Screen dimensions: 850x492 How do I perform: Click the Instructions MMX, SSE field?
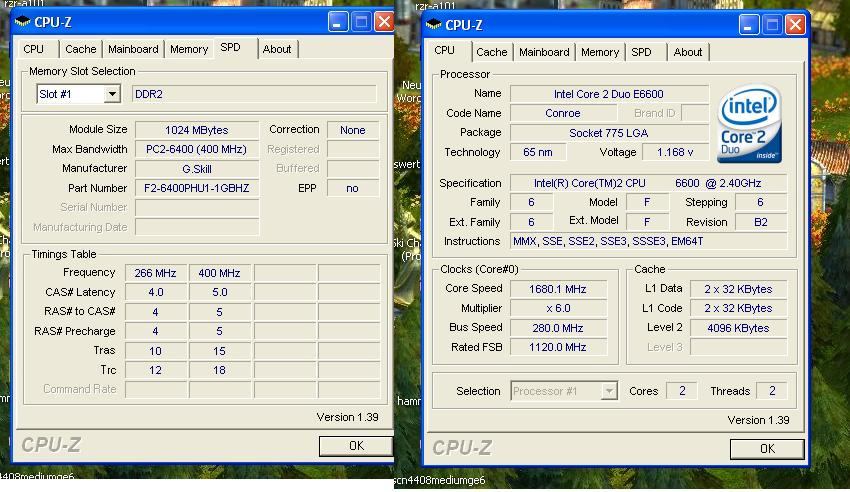[x=648, y=242]
